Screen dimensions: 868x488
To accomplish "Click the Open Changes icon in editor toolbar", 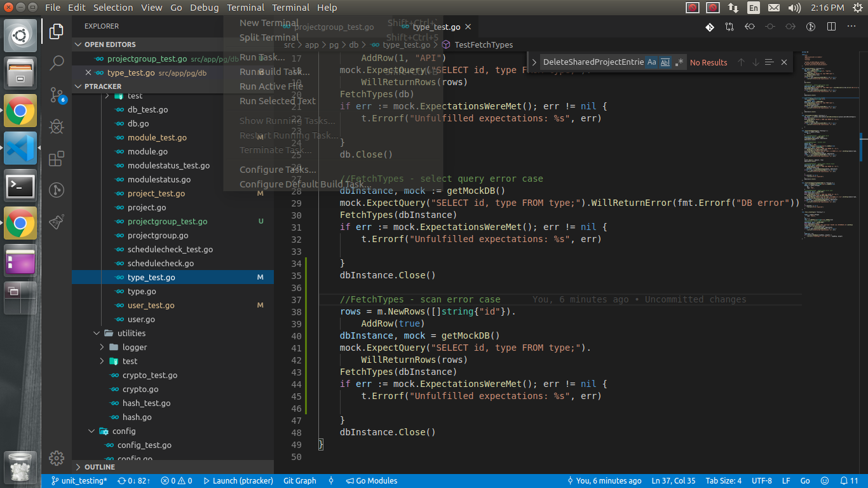I will (x=729, y=27).
